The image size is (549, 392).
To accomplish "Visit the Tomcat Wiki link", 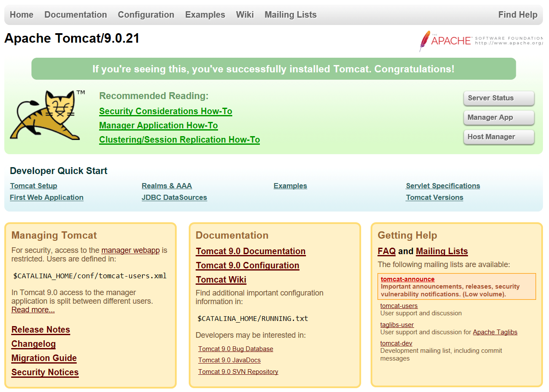I will coord(221,280).
